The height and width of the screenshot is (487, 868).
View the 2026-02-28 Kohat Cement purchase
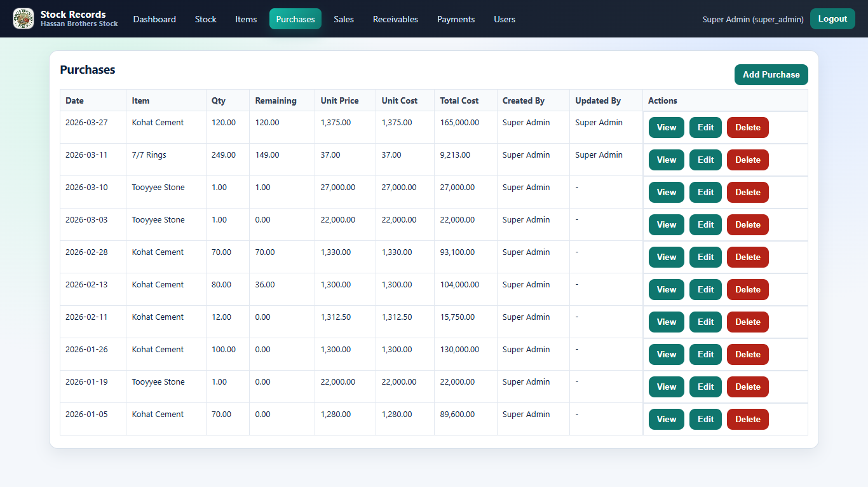click(667, 257)
